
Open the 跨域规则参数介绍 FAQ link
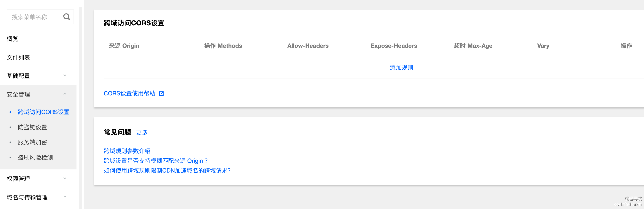[x=127, y=151]
